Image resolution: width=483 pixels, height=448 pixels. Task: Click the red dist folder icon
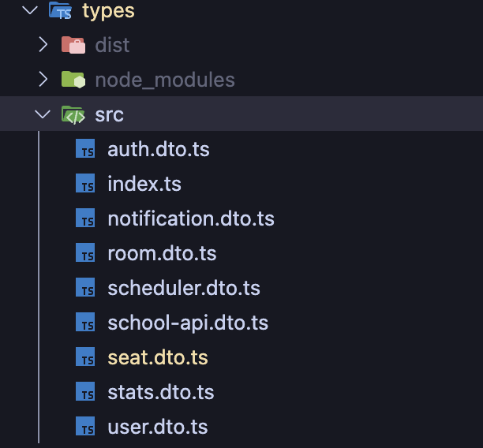73,45
